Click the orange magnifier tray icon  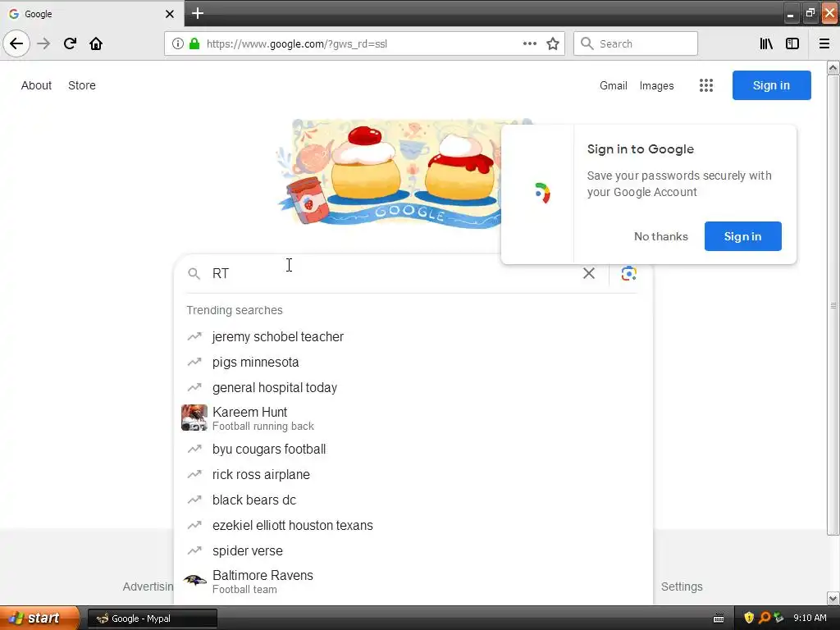tap(764, 618)
